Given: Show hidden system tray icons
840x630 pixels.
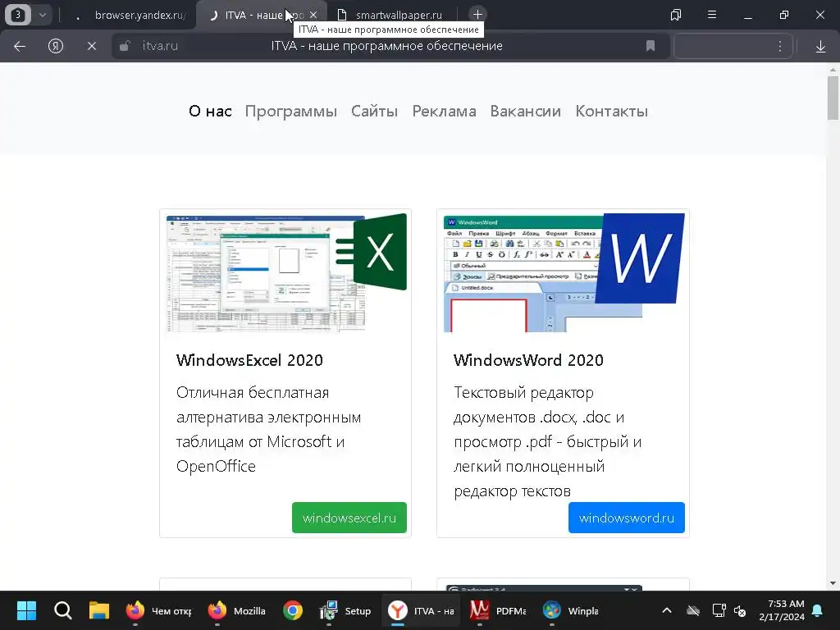Looking at the screenshot, I should tap(667, 610).
